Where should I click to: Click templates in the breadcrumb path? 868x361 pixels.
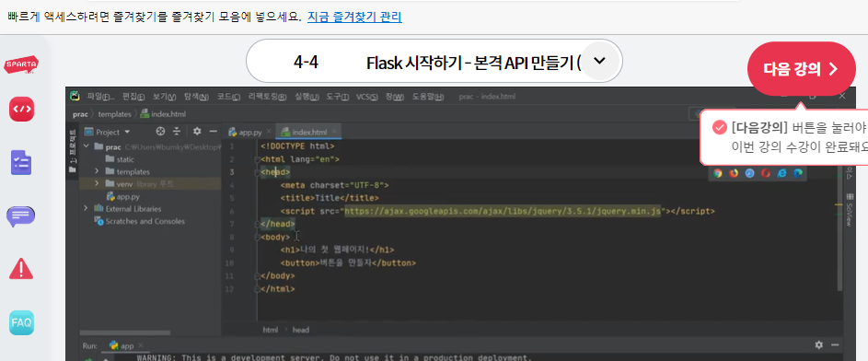click(x=114, y=114)
